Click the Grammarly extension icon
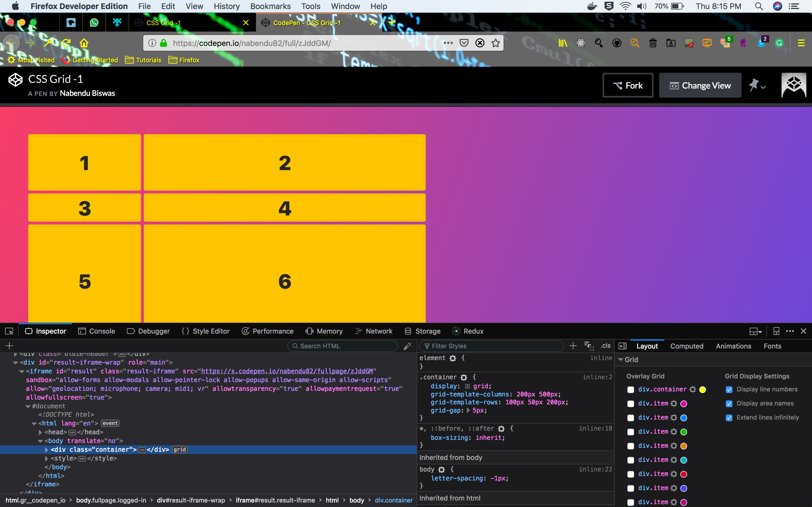The height and width of the screenshot is (507, 812). click(779, 43)
